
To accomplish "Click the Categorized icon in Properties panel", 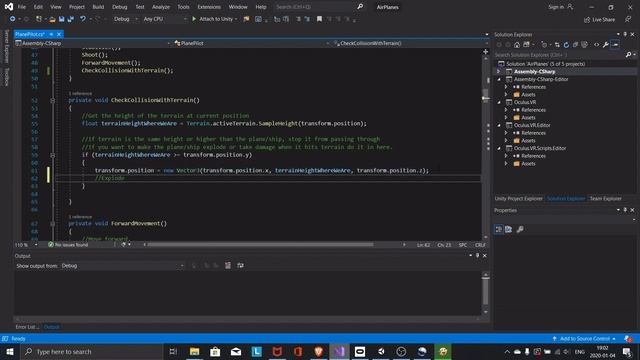I will (x=498, y=229).
